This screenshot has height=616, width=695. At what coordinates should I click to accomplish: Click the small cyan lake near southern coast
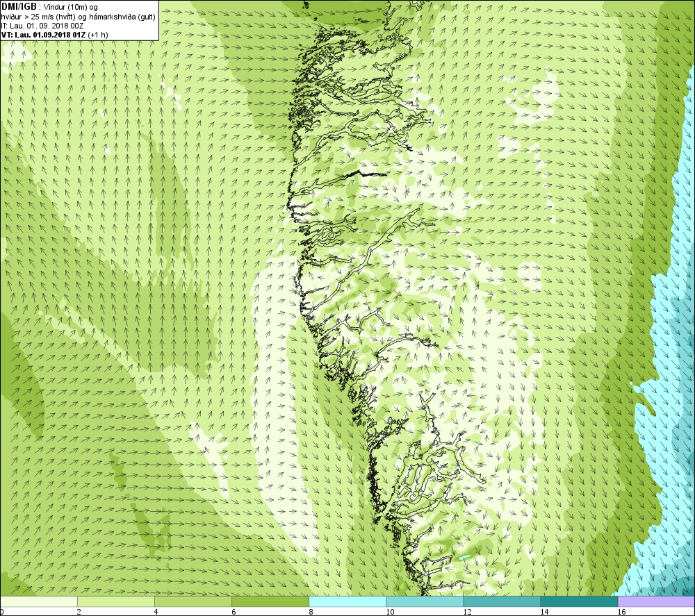465,557
